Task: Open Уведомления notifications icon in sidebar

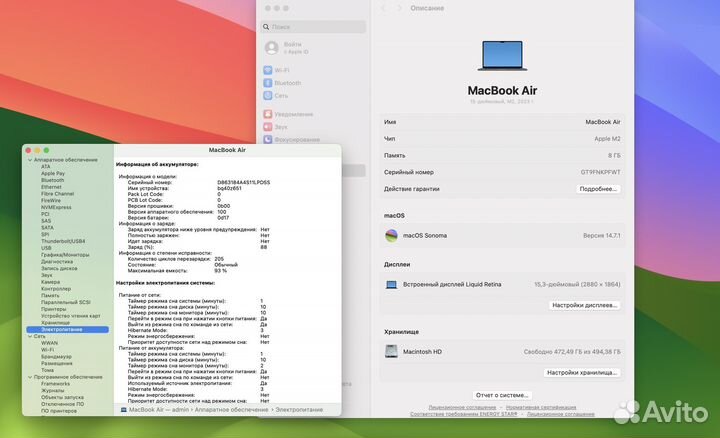Action: point(268,114)
